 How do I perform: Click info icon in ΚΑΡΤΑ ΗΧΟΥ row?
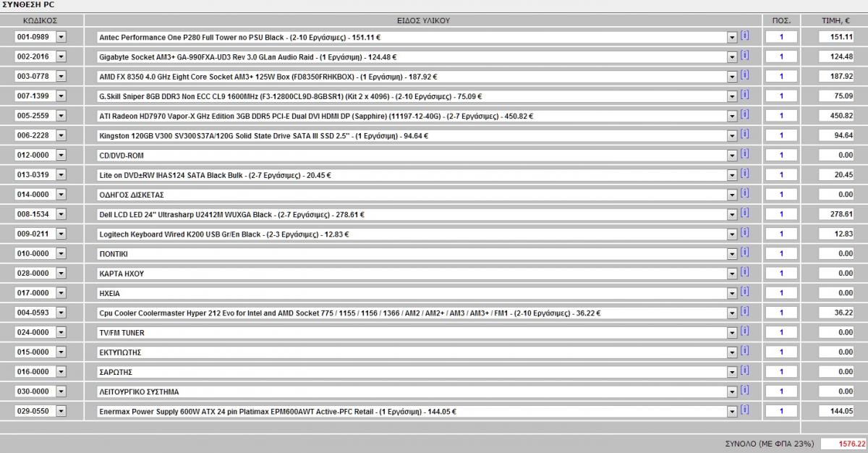tap(744, 271)
